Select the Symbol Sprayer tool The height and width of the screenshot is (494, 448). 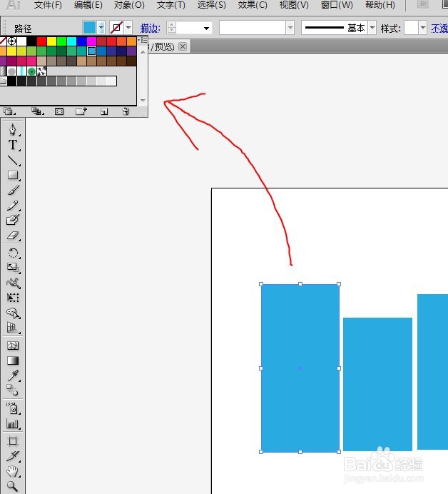click(x=13, y=408)
